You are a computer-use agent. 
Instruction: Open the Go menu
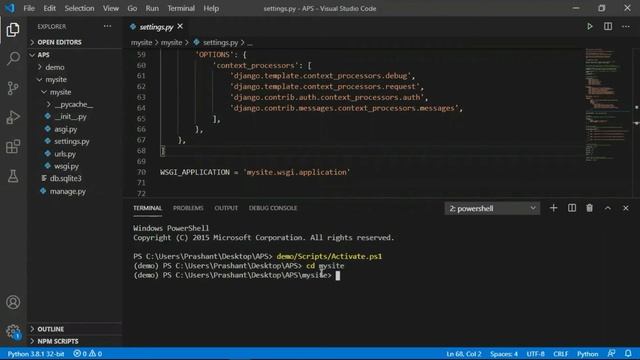click(132, 8)
